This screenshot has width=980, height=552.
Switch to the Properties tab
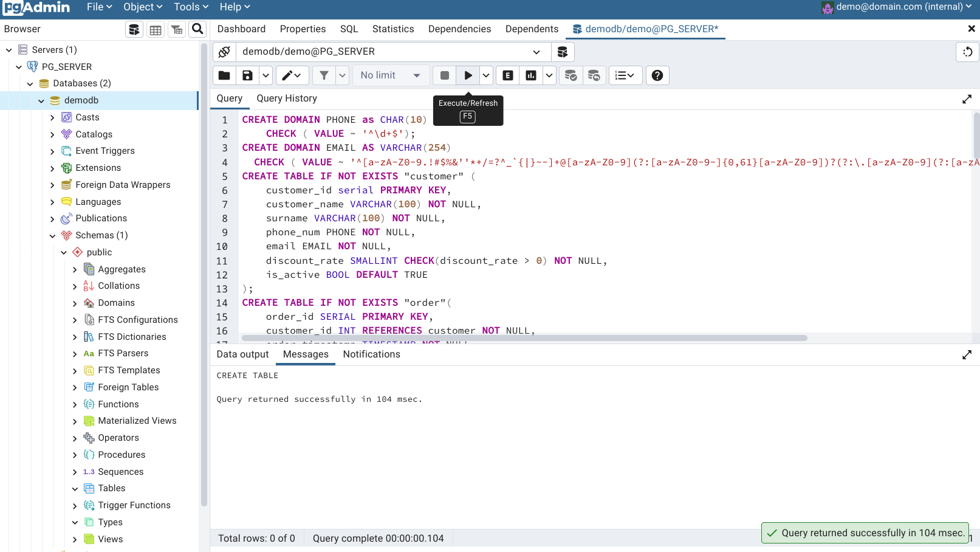(303, 29)
